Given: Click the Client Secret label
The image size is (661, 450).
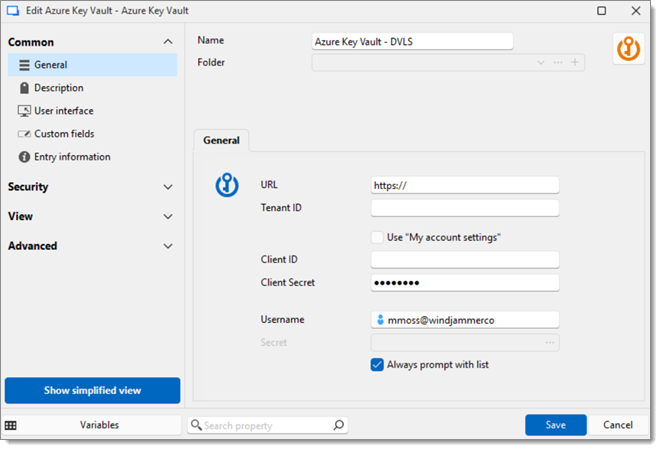Looking at the screenshot, I should pyautogui.click(x=288, y=283).
